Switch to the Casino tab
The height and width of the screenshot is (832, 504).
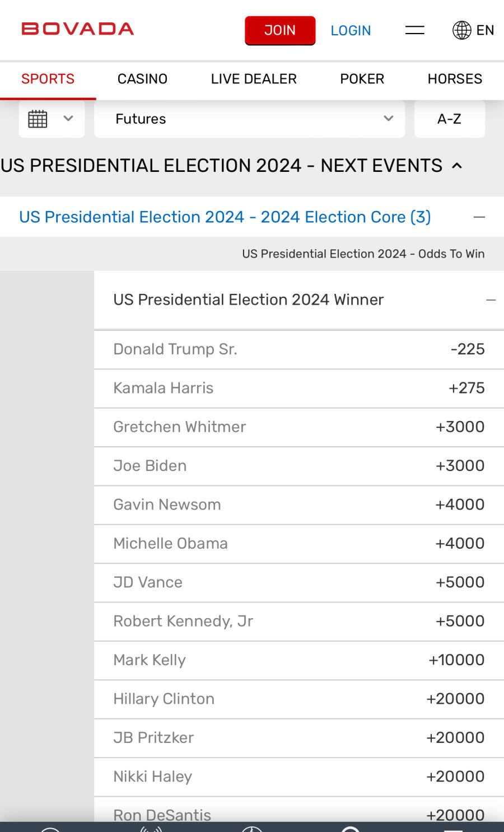pyautogui.click(x=142, y=79)
